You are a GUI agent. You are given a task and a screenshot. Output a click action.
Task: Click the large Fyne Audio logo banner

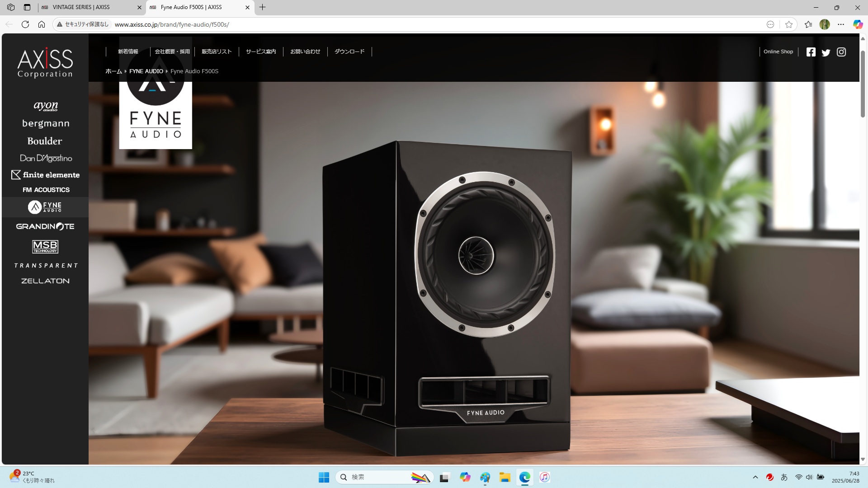(156, 93)
